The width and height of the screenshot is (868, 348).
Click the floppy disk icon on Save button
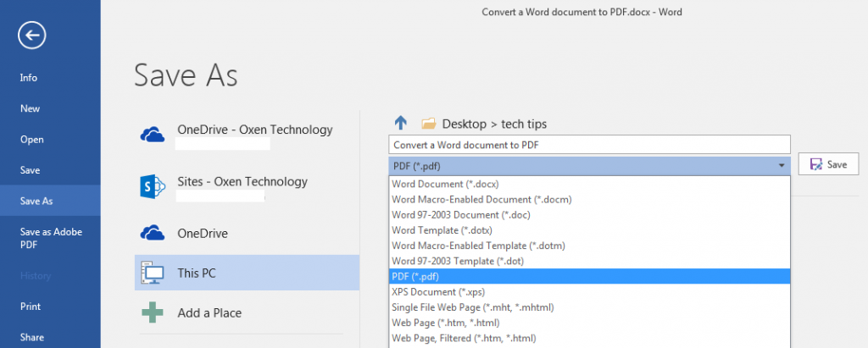pyautogui.click(x=815, y=164)
